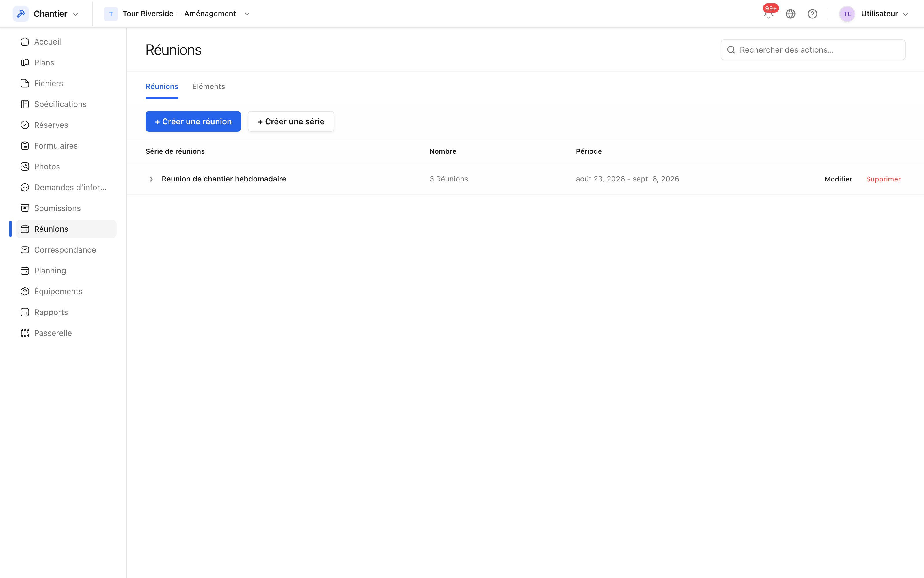
Task: Click the Nombre column header
Action: tap(443, 151)
